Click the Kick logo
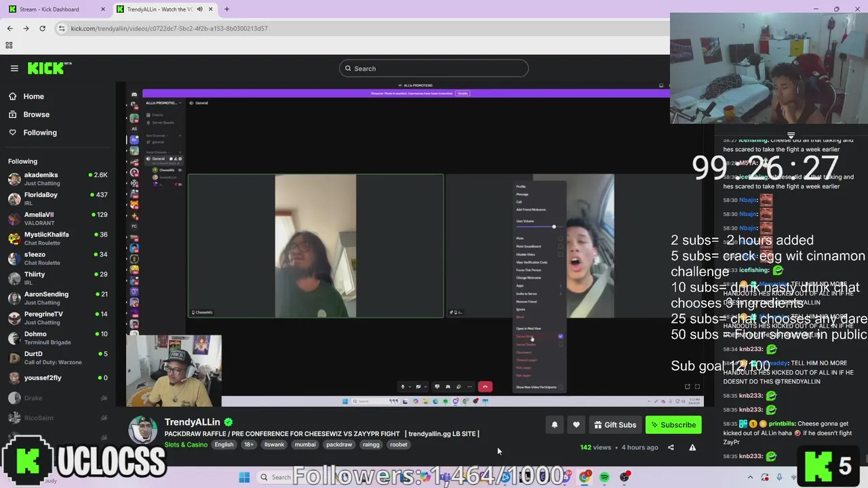This screenshot has height=488, width=868. 50,68
